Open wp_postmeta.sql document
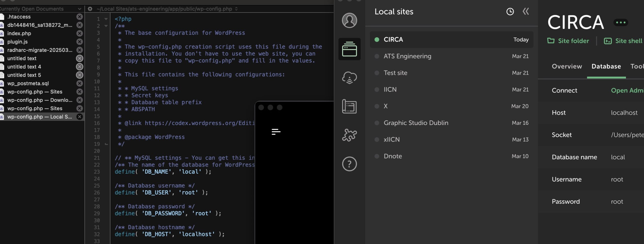This screenshot has width=644, height=244. (28, 83)
